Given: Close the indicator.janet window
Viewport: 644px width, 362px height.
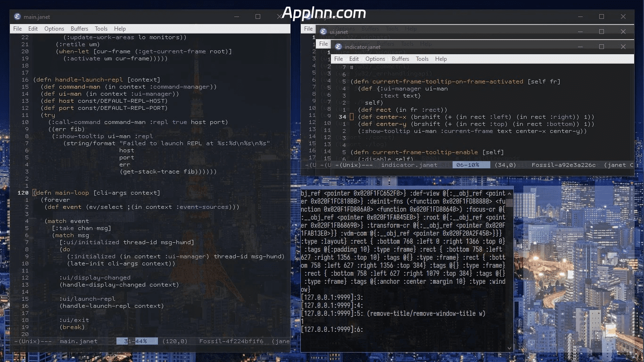Looking at the screenshot, I should coord(623,47).
